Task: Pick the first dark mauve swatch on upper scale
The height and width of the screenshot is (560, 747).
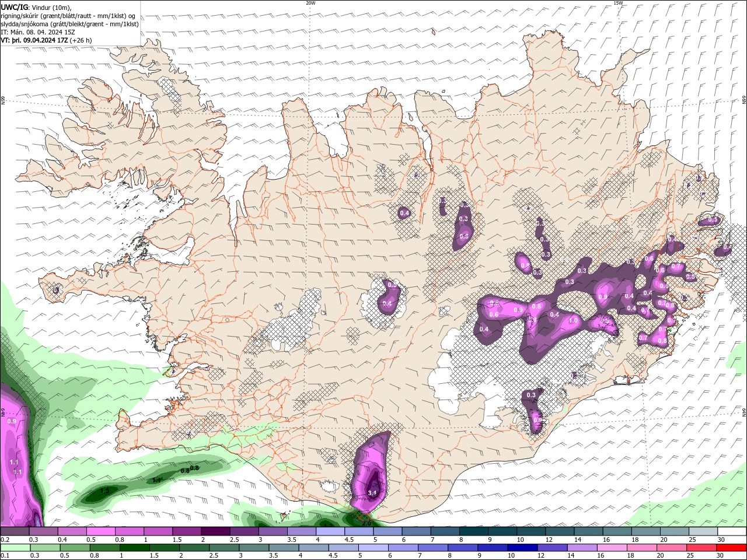Action: (x=15, y=531)
